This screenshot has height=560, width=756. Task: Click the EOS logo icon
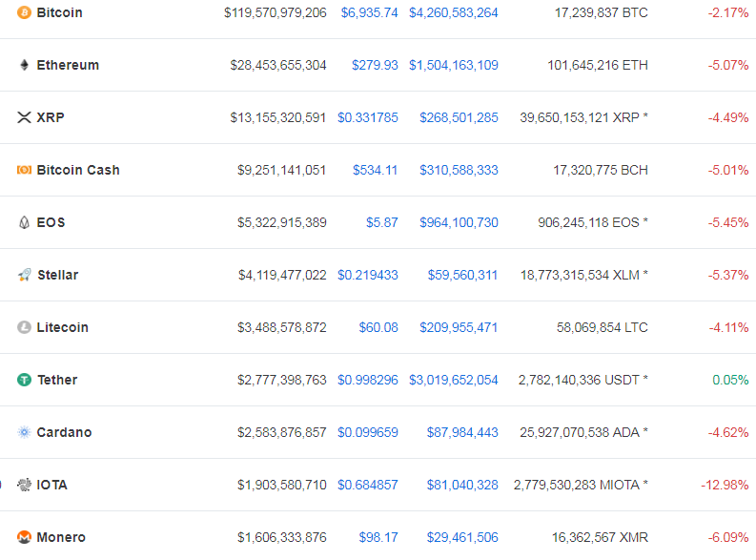(x=24, y=222)
